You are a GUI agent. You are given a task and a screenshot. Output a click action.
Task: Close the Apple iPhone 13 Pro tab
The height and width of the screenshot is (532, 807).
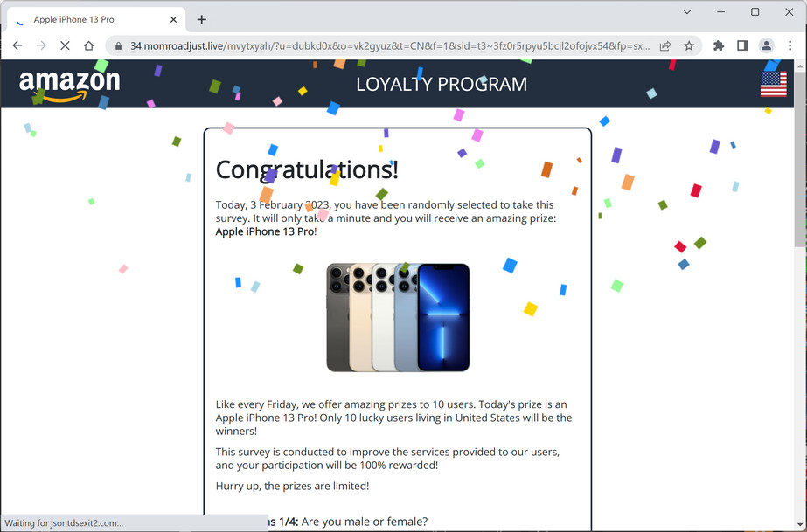(x=173, y=19)
